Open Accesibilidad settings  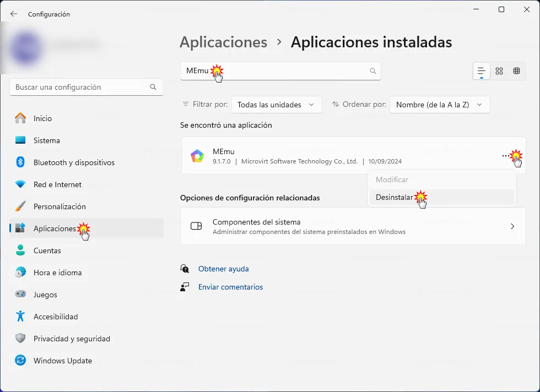87,317
